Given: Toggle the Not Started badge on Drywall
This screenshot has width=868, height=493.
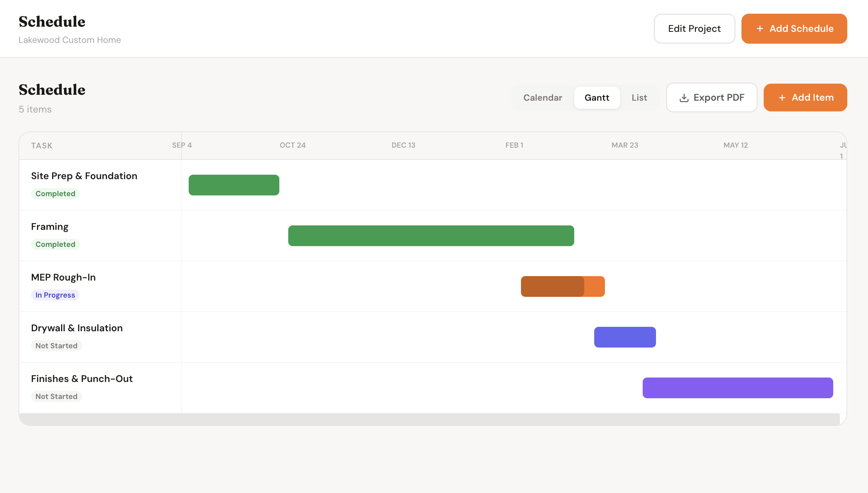Looking at the screenshot, I should (x=56, y=345).
